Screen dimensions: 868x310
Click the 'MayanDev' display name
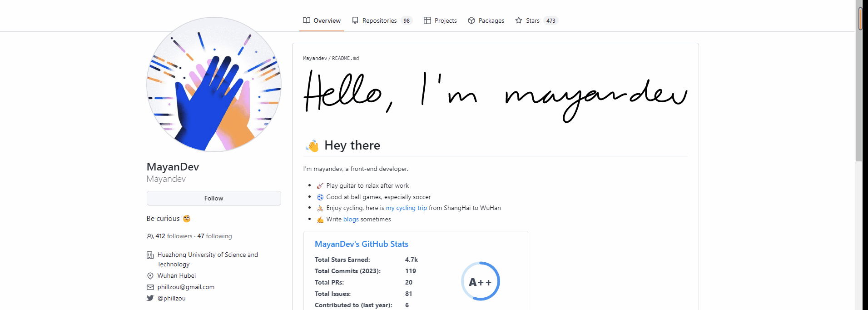[x=173, y=167]
